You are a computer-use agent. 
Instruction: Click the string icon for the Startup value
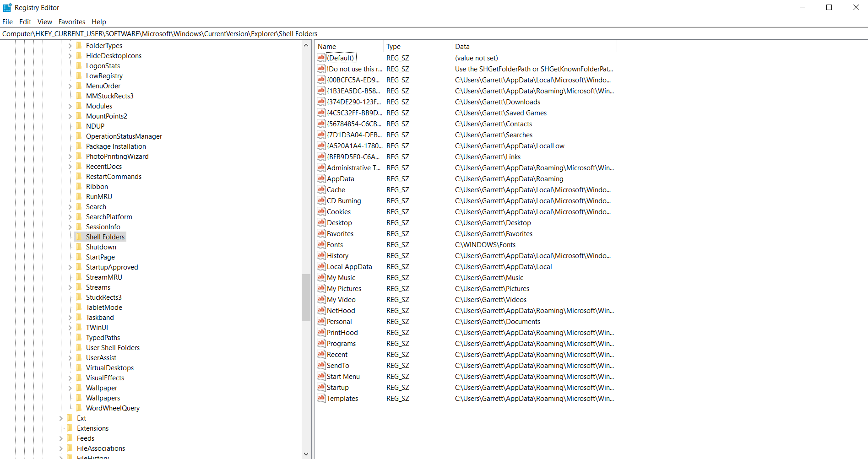coord(321,387)
